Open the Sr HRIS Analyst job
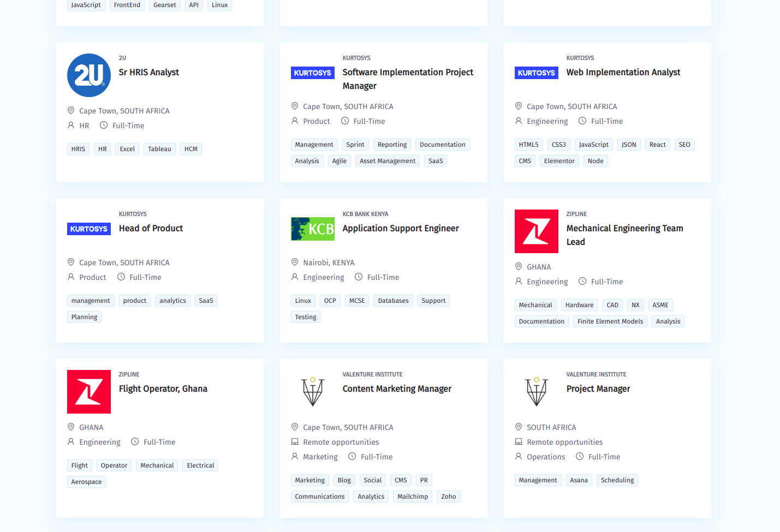Screen dimensions: 780x532 tap(149, 72)
